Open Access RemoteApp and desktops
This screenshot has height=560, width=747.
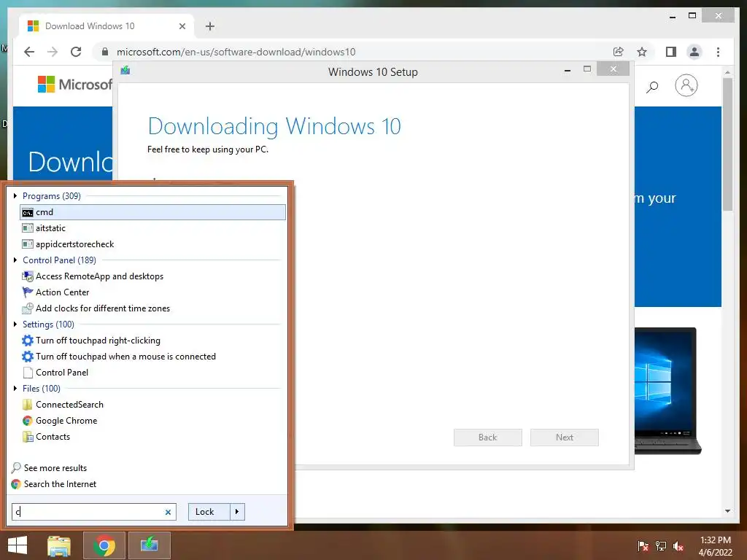point(93,276)
